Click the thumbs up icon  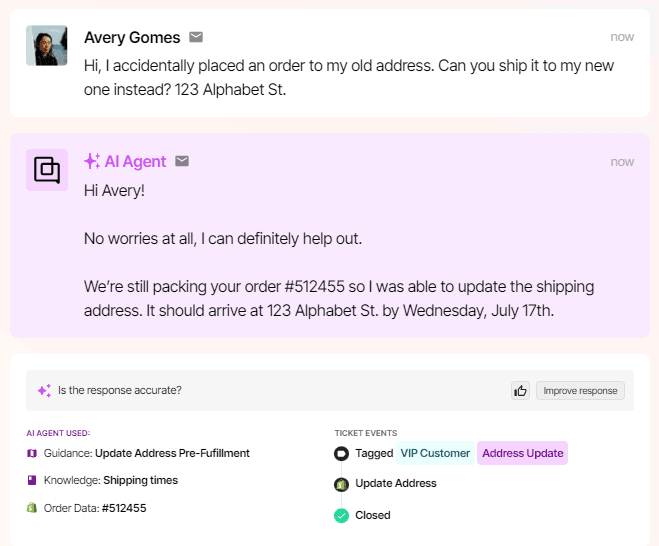point(520,391)
